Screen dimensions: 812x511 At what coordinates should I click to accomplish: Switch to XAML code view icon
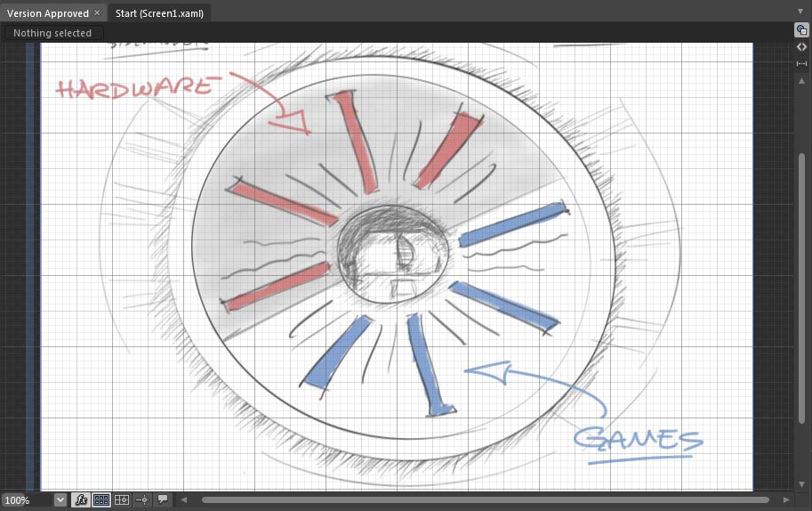coord(801,47)
